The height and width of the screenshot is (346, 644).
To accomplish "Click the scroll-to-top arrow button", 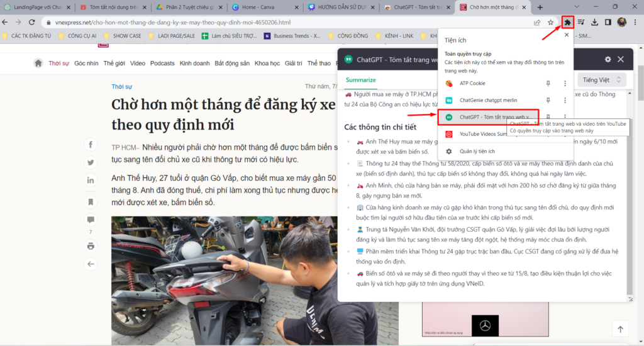I will click(620, 329).
